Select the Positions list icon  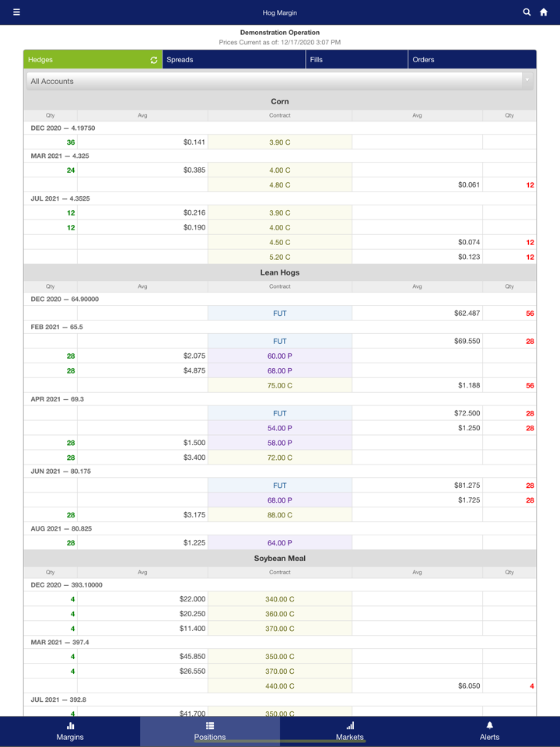(210, 726)
